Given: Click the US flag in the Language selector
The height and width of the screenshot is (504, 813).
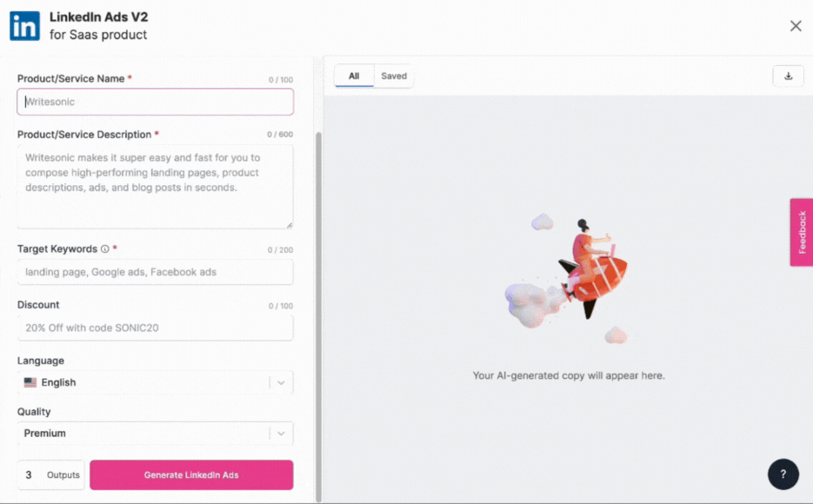Looking at the screenshot, I should pyautogui.click(x=32, y=382).
